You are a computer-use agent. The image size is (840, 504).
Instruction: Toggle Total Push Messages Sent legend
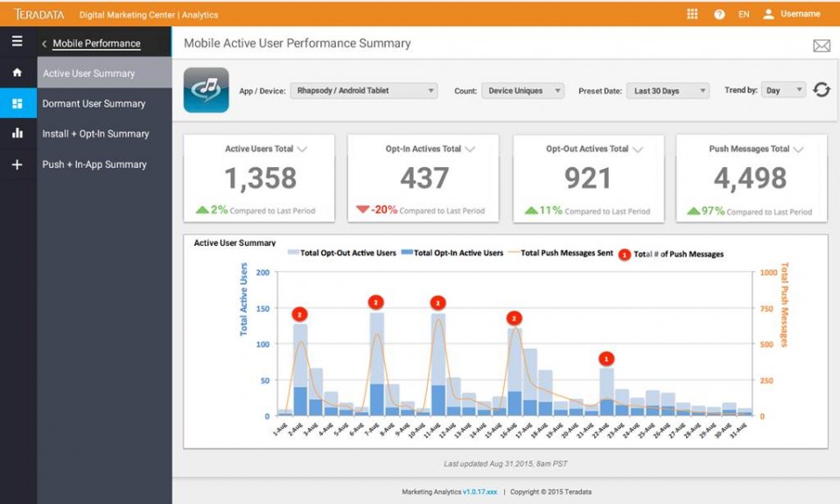[560, 253]
